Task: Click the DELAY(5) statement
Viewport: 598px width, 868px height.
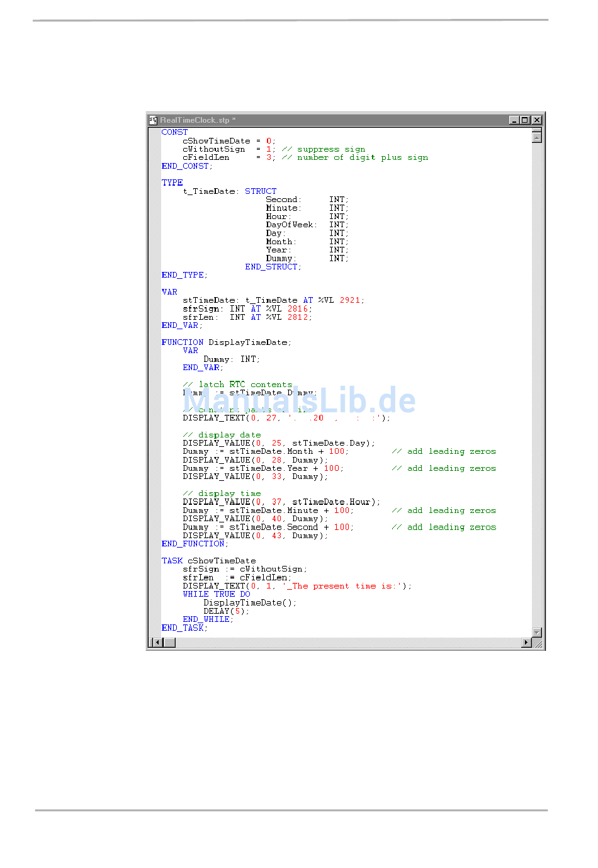Action: coord(226,611)
